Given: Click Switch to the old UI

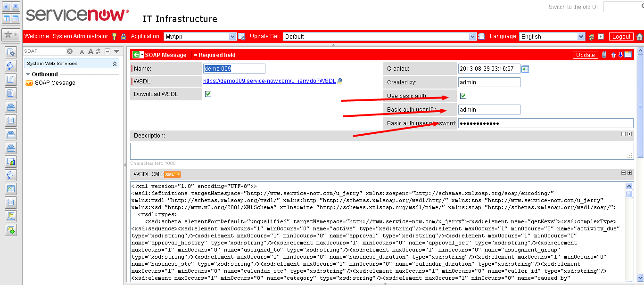Looking at the screenshot, I should [x=574, y=7].
